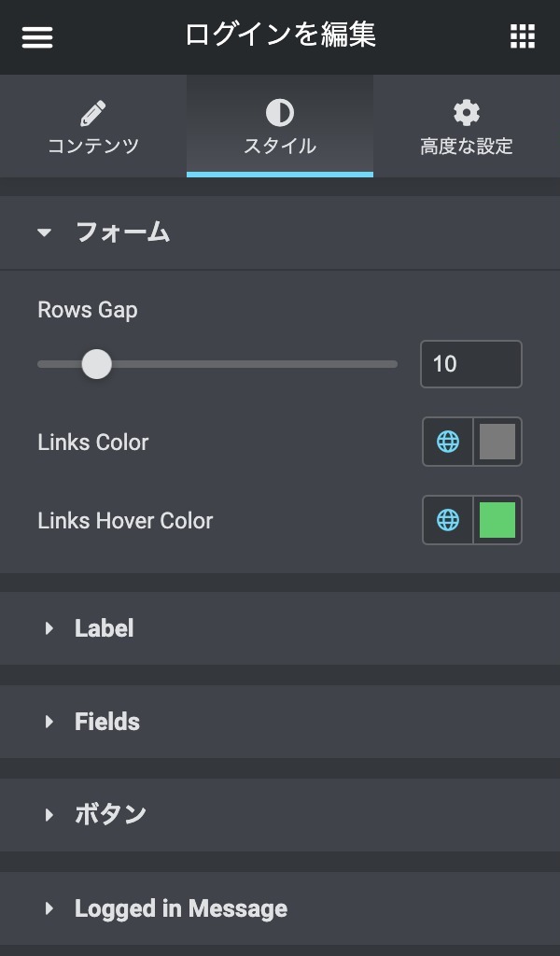Image resolution: width=560 pixels, height=956 pixels.
Task: Switch to the コンテンツ tab label
Action: pos(93,147)
